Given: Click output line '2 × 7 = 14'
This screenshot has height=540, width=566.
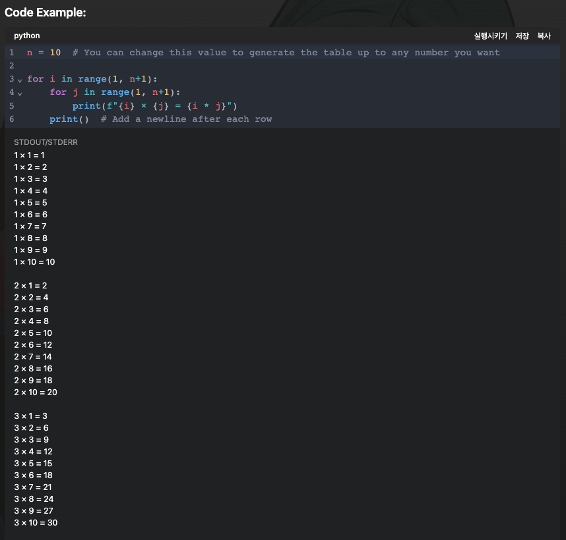Looking at the screenshot, I should coord(32,357).
